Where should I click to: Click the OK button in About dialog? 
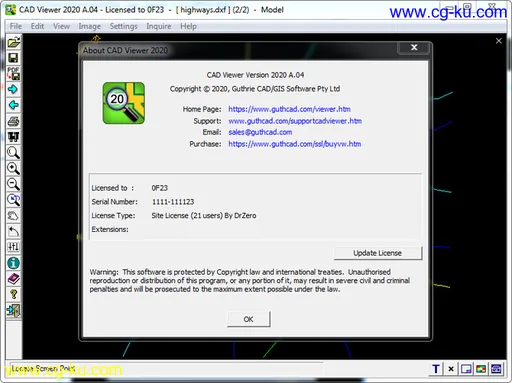249,319
